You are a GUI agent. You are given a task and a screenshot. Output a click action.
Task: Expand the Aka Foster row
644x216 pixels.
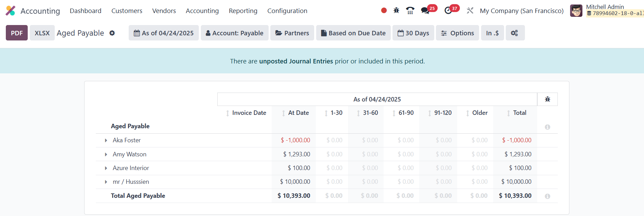point(106,141)
